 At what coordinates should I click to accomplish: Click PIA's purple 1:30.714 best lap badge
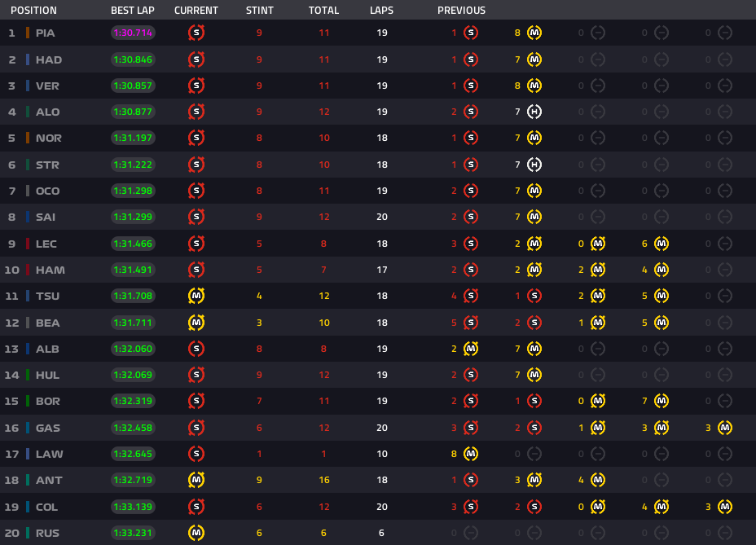click(133, 33)
